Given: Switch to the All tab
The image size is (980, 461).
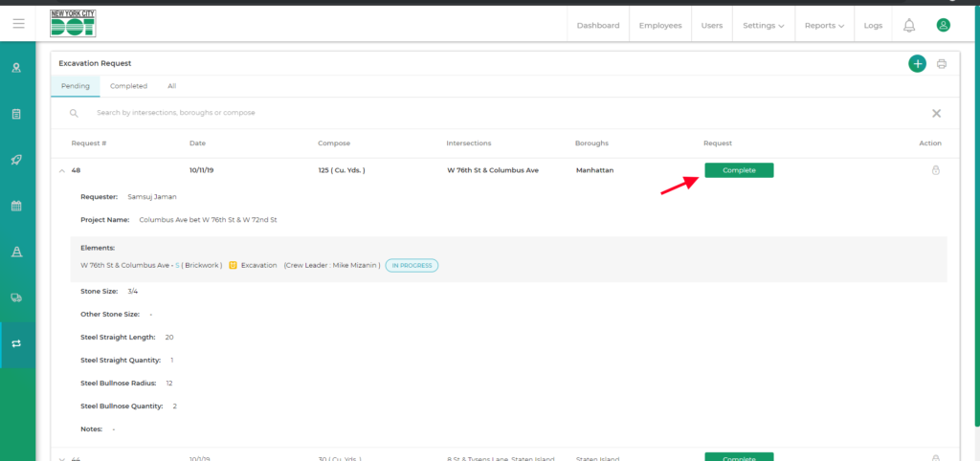Looking at the screenshot, I should click(x=171, y=86).
